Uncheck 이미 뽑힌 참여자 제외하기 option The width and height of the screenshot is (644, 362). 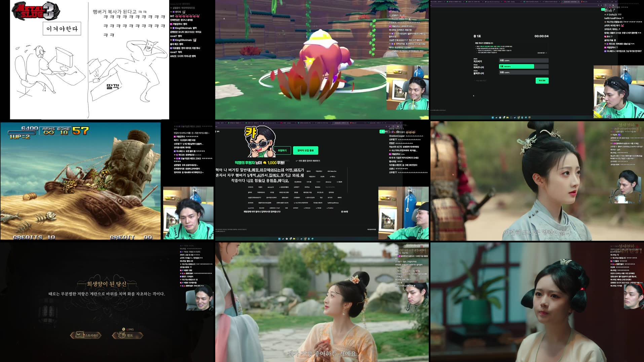coord(297,160)
